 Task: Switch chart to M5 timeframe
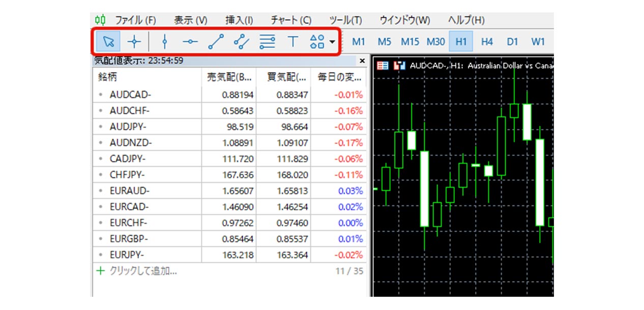[x=385, y=42]
